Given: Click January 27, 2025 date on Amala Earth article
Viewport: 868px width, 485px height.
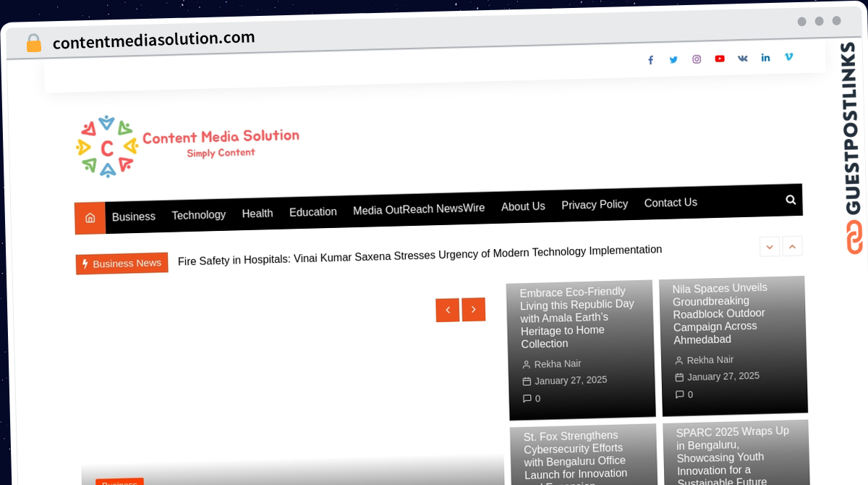Looking at the screenshot, I should (571, 380).
